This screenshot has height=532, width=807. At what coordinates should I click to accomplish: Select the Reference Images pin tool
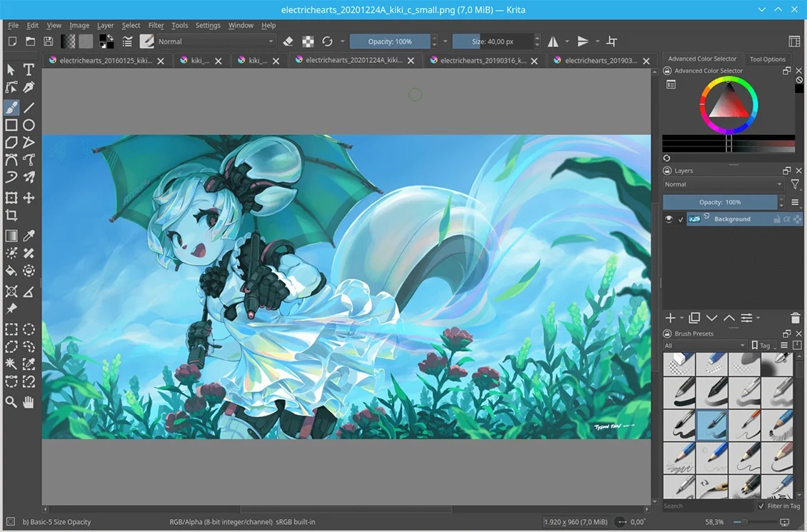[x=11, y=308]
